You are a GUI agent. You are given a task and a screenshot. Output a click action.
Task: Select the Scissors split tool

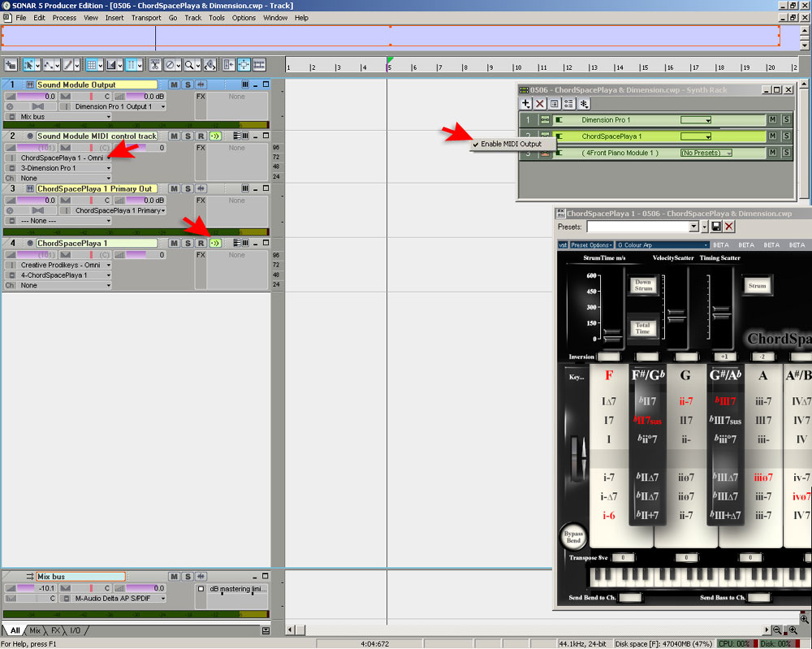click(x=155, y=65)
